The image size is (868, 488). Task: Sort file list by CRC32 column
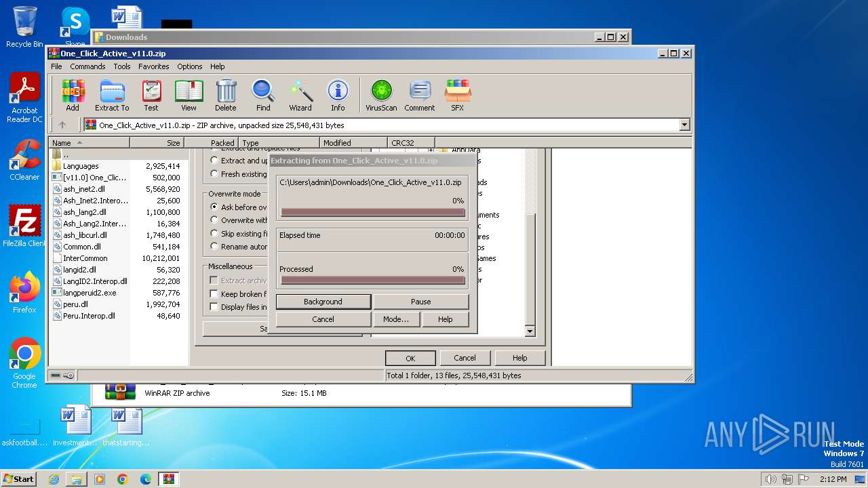tap(411, 143)
